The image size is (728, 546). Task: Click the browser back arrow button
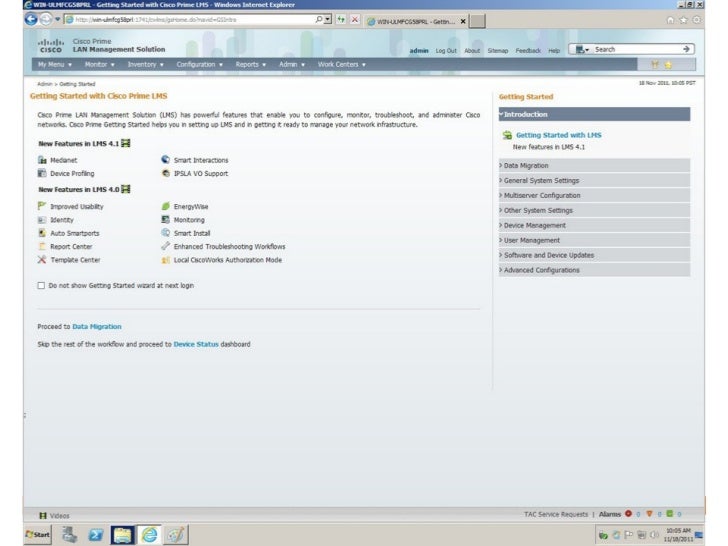tap(31, 20)
